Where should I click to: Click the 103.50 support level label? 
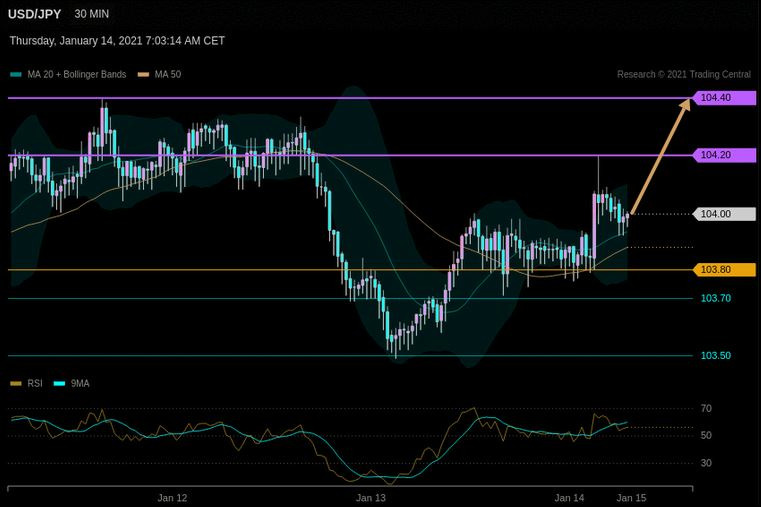click(716, 356)
